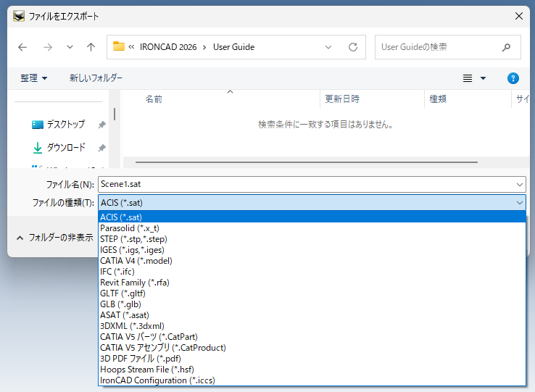535x392 pixels.
Task: Choose CATIA V4 (*.model) file type
Action: pyautogui.click(x=312, y=261)
